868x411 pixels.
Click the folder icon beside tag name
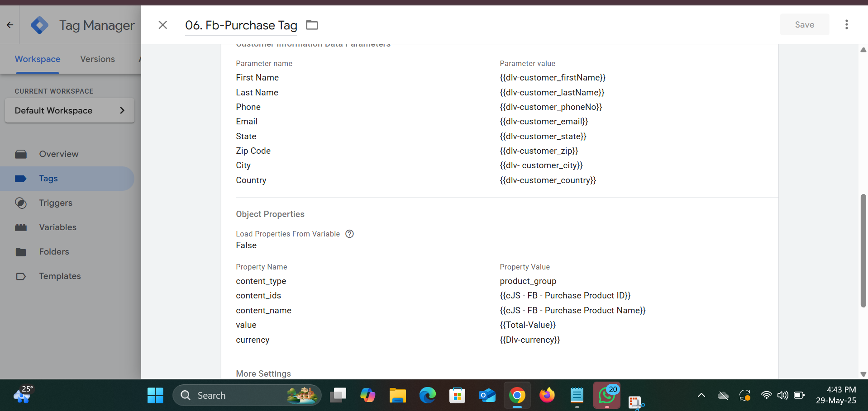(x=312, y=25)
